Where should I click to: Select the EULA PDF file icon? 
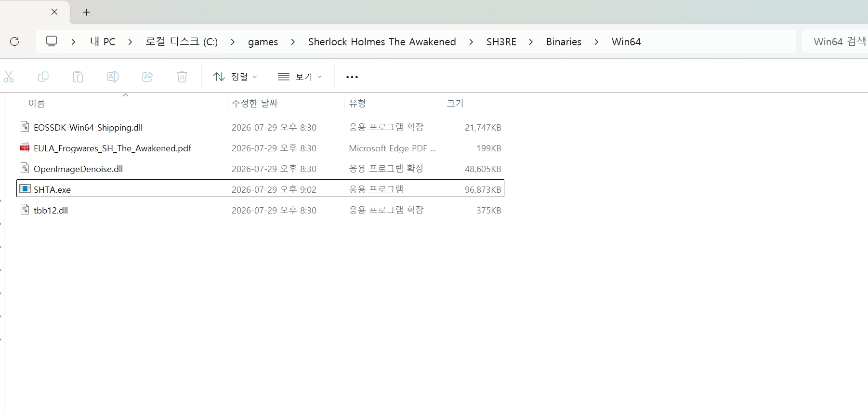[x=25, y=147]
